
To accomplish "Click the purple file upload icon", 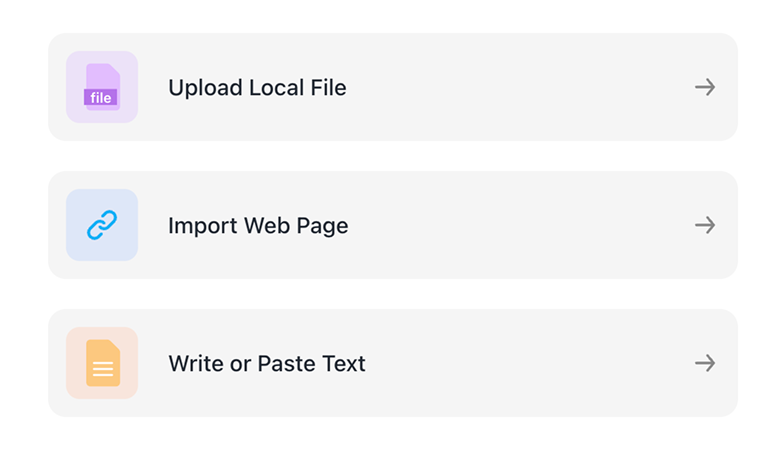I will 102,87.
